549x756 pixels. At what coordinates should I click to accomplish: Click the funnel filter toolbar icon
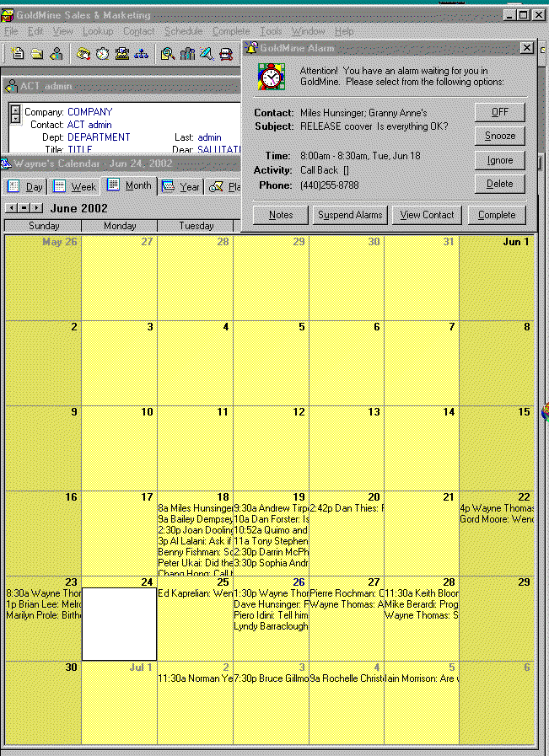tap(207, 53)
